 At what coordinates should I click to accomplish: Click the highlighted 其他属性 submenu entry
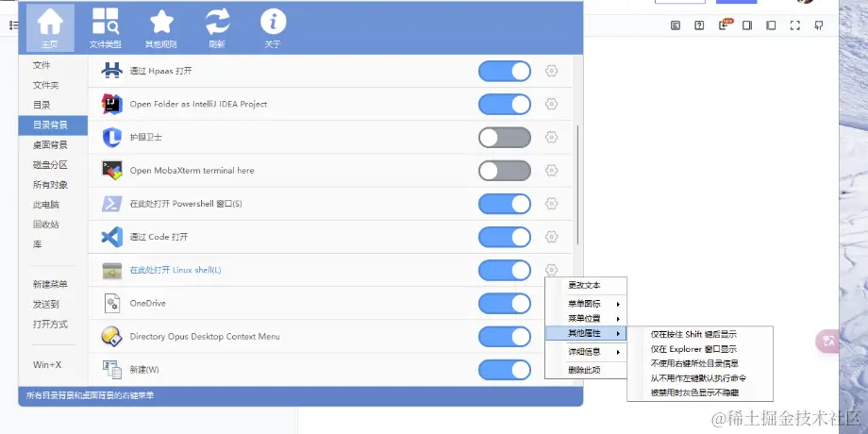point(586,333)
